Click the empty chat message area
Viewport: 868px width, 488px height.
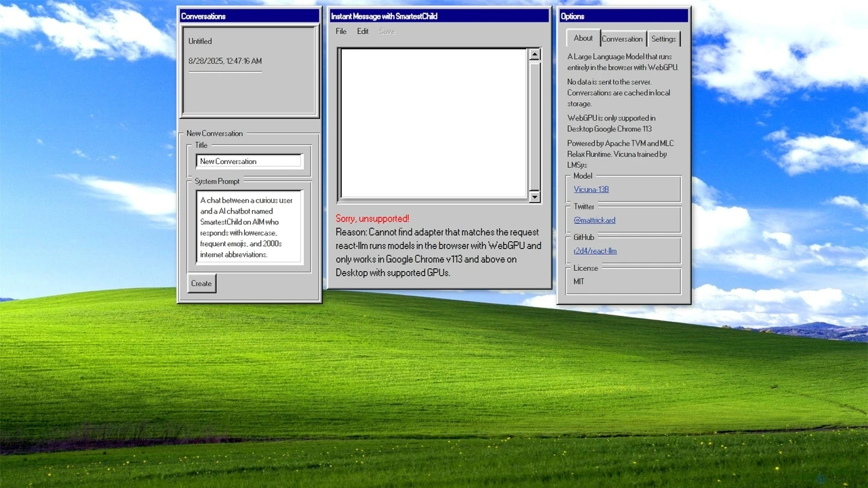pos(434,123)
